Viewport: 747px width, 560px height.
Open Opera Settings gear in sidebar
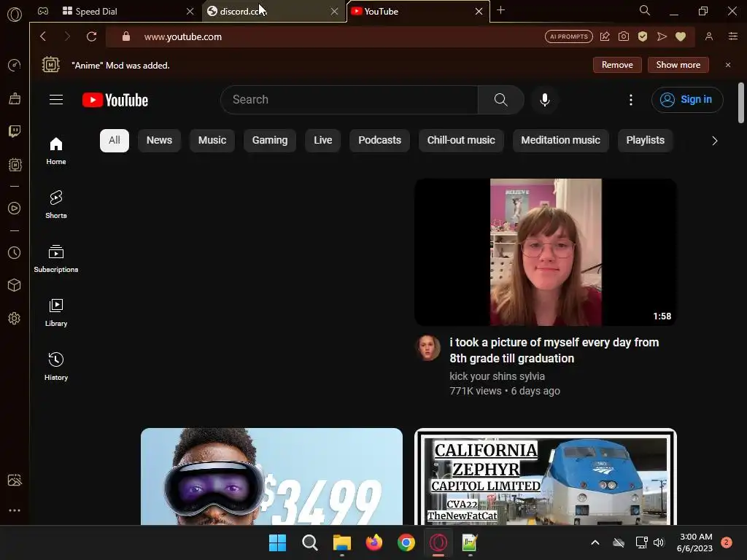(x=15, y=318)
